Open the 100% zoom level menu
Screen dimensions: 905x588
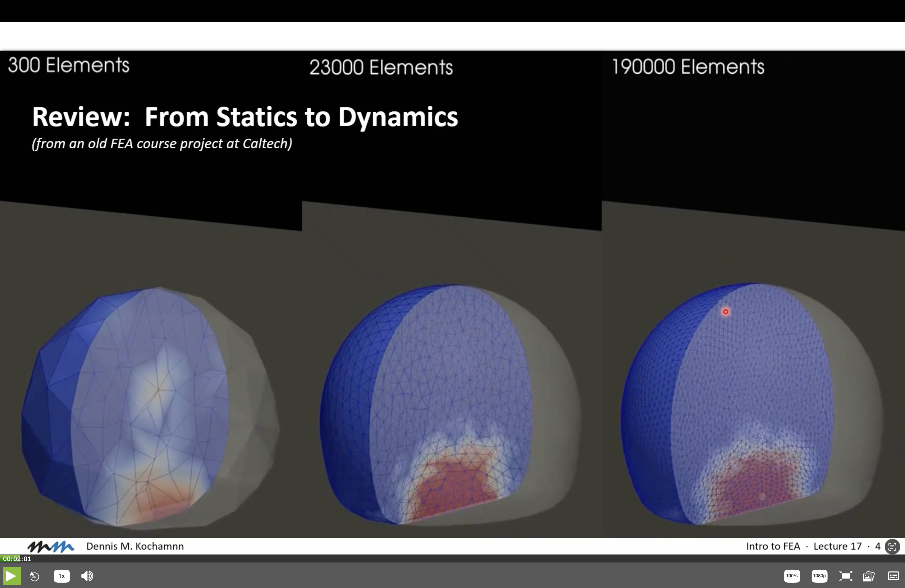click(x=792, y=576)
